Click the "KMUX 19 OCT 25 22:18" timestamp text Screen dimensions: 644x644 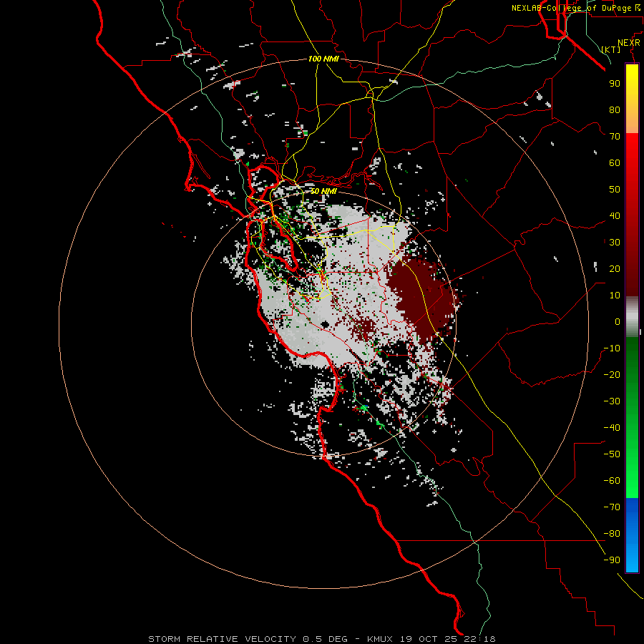[x=431, y=639]
